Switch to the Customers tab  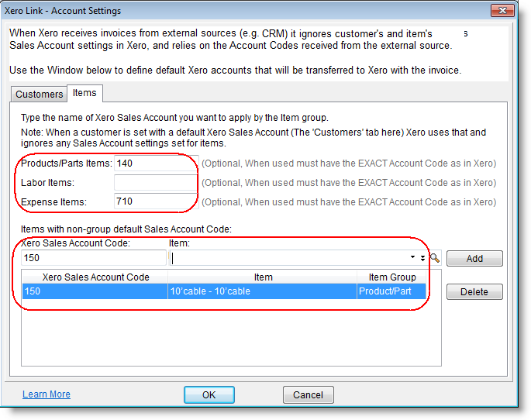[x=40, y=94]
